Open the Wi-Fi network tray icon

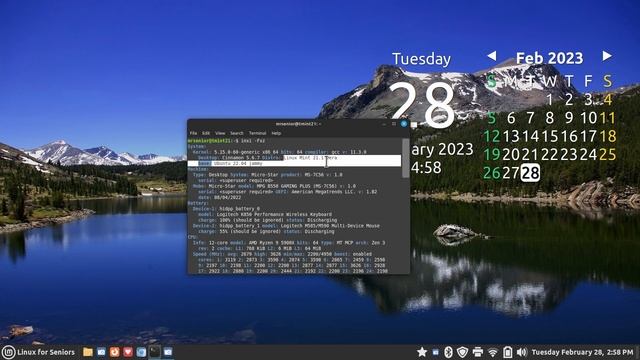pos(493,352)
